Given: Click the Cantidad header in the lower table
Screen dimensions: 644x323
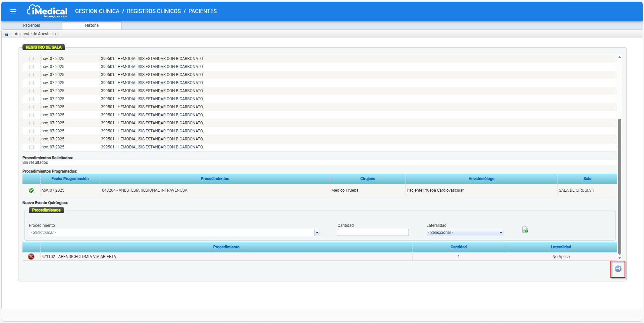Looking at the screenshot, I should (459, 247).
